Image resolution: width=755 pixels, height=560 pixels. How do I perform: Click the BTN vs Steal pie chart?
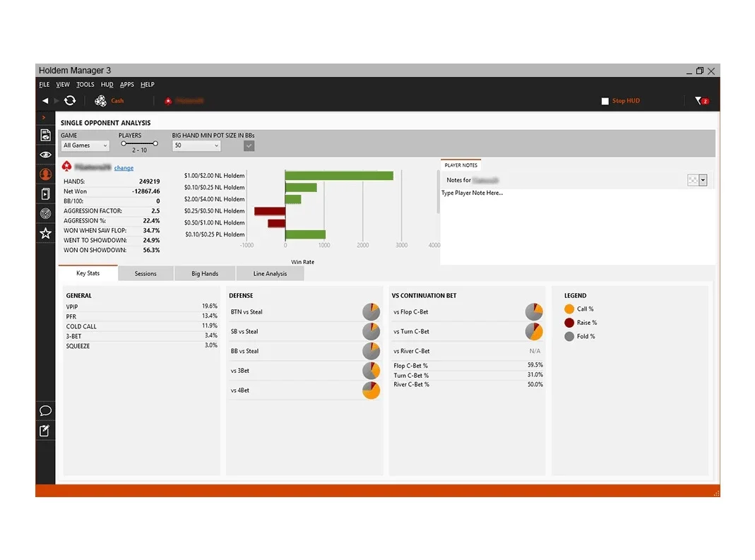[371, 312]
